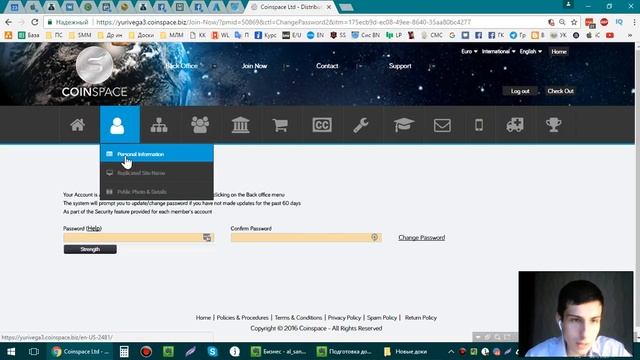Expand the Support menu arrow
The image size is (640, 360).
[x=433, y=66]
